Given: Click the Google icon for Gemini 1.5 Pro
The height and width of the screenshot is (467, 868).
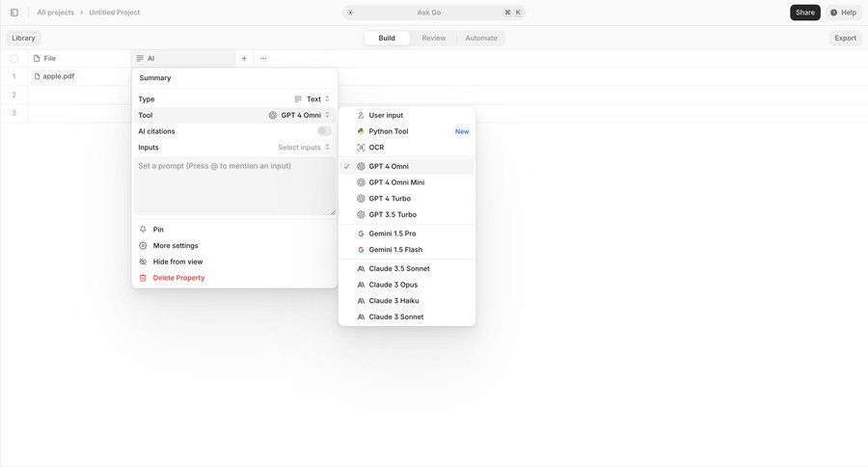Looking at the screenshot, I should (361, 233).
